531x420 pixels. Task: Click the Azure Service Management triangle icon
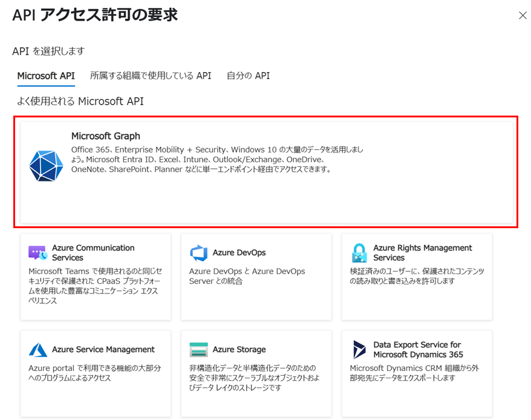pos(38,350)
